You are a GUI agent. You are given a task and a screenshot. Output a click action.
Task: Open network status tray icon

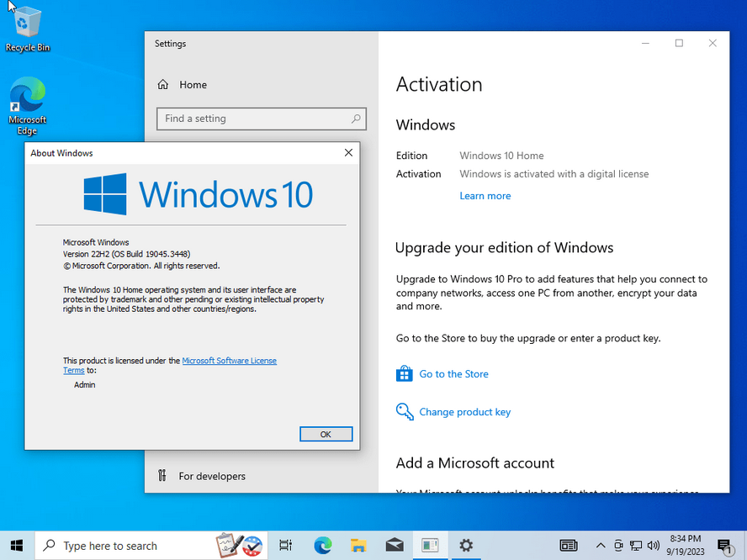pos(636,546)
